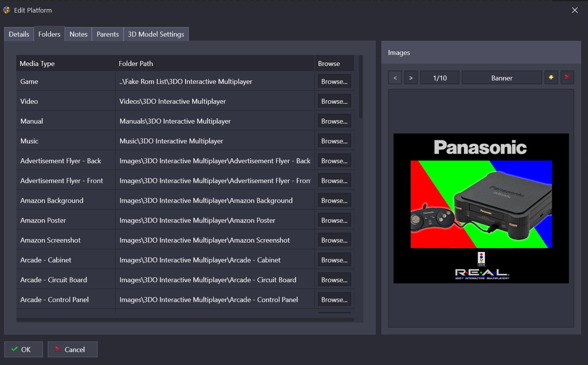
Task: Browse for the Game folder
Action: coord(334,81)
